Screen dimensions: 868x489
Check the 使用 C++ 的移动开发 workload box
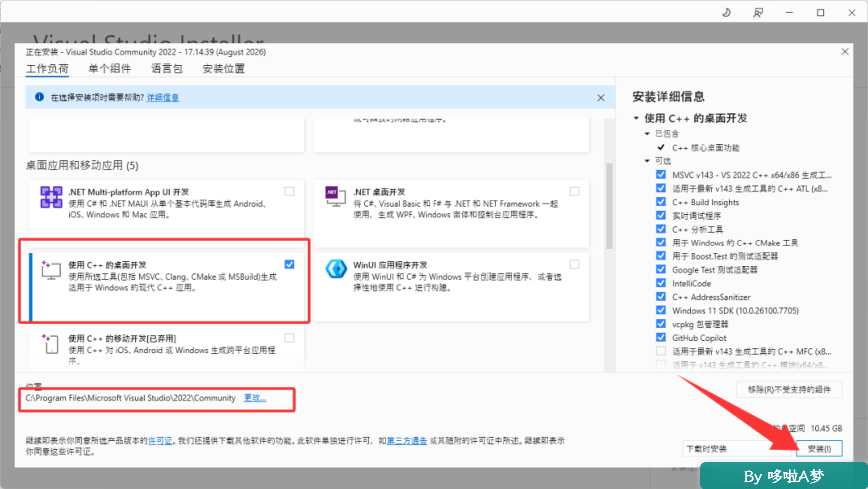289,338
